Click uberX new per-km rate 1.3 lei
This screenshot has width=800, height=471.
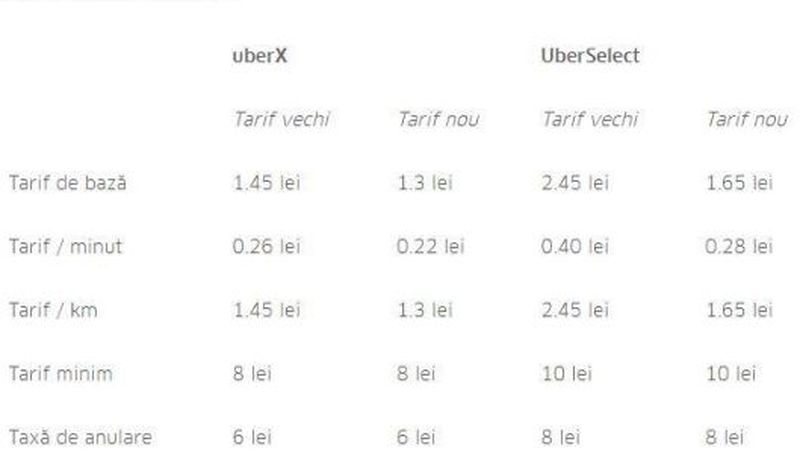click(426, 310)
